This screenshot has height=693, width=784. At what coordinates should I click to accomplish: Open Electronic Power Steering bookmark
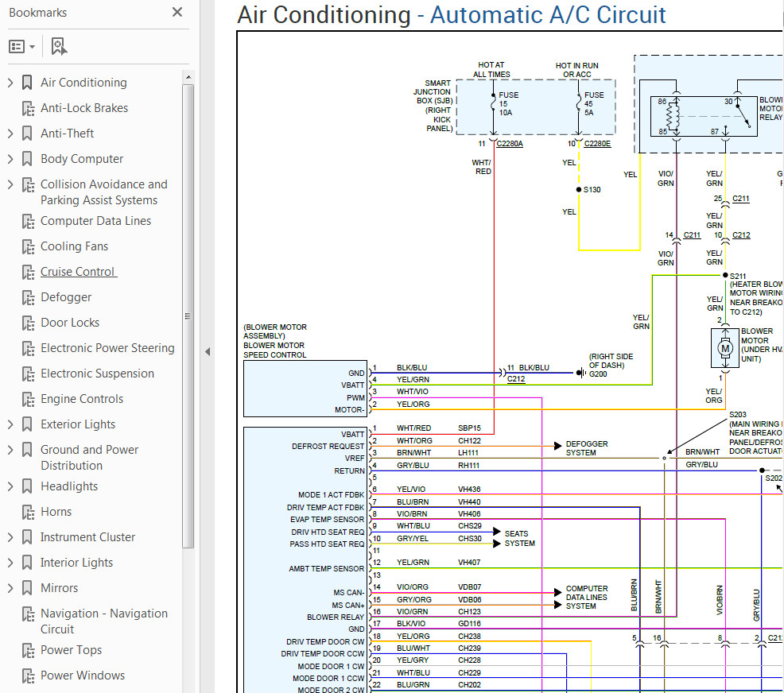coord(107,348)
